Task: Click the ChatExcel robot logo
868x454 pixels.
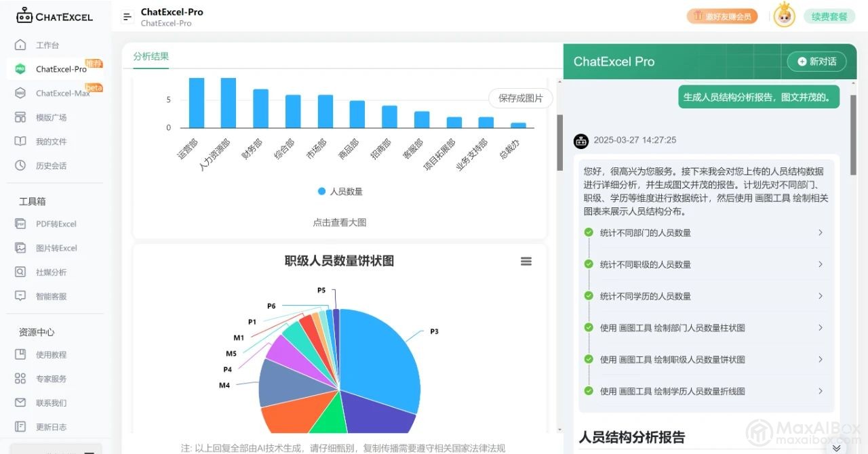Action: [24, 16]
